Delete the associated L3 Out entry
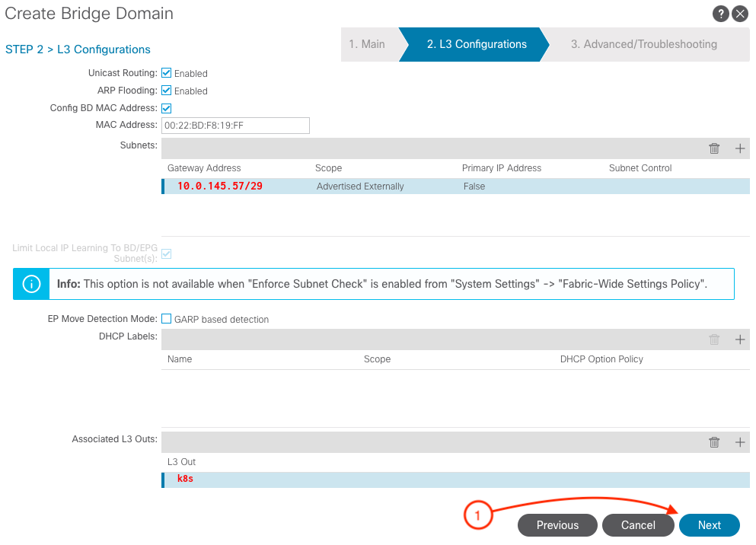The height and width of the screenshot is (545, 756). [714, 442]
